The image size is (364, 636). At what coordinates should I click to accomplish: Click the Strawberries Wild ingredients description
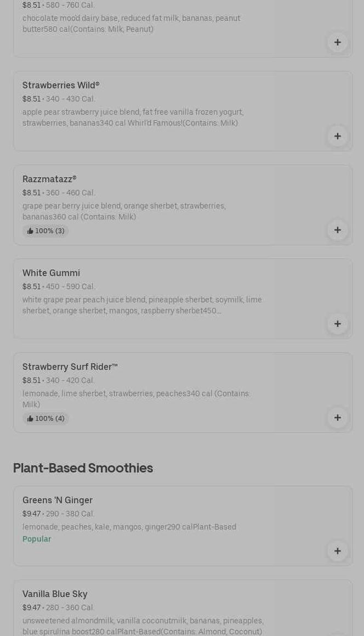[133, 117]
